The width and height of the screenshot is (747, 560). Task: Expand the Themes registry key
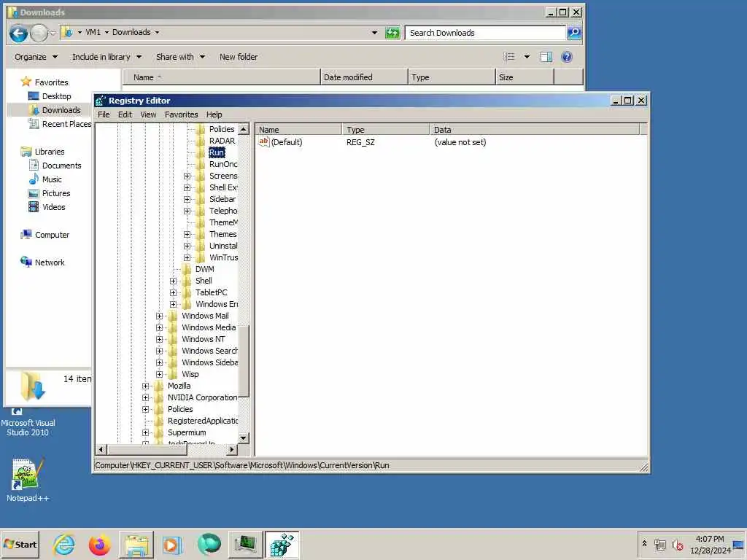[x=187, y=234]
